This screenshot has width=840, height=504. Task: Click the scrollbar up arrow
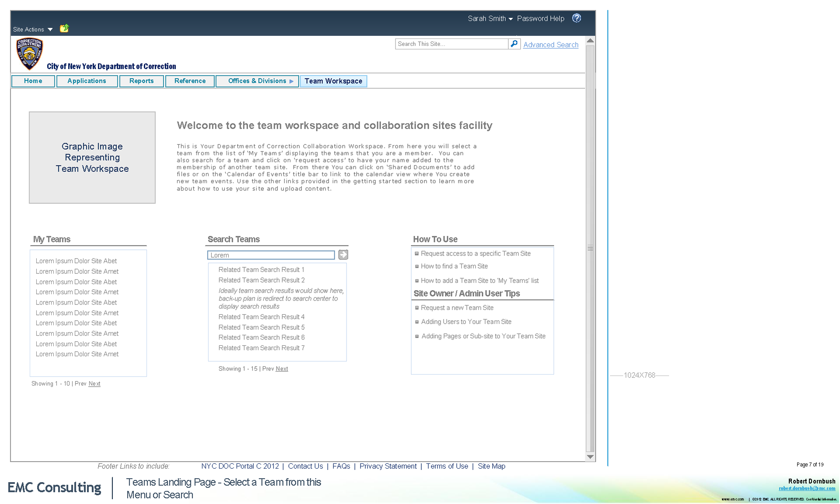pyautogui.click(x=590, y=41)
